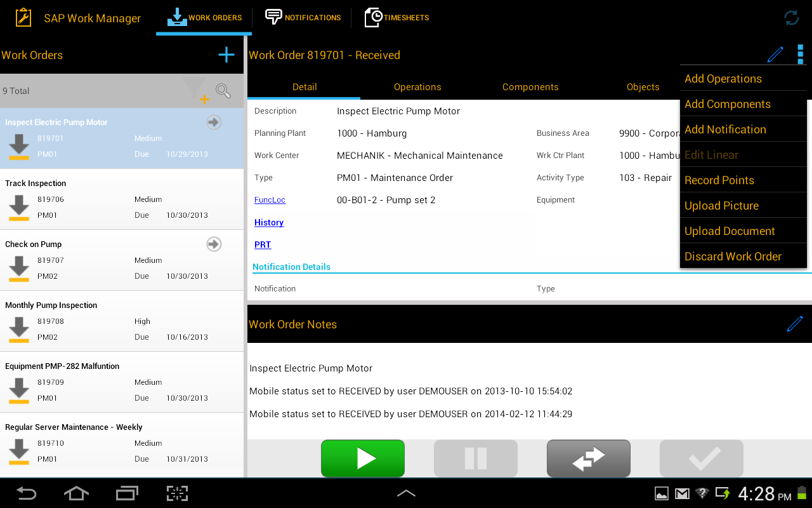The width and height of the screenshot is (812, 508).
Task: Choose Discard Work Order from the menu
Action: point(743,257)
